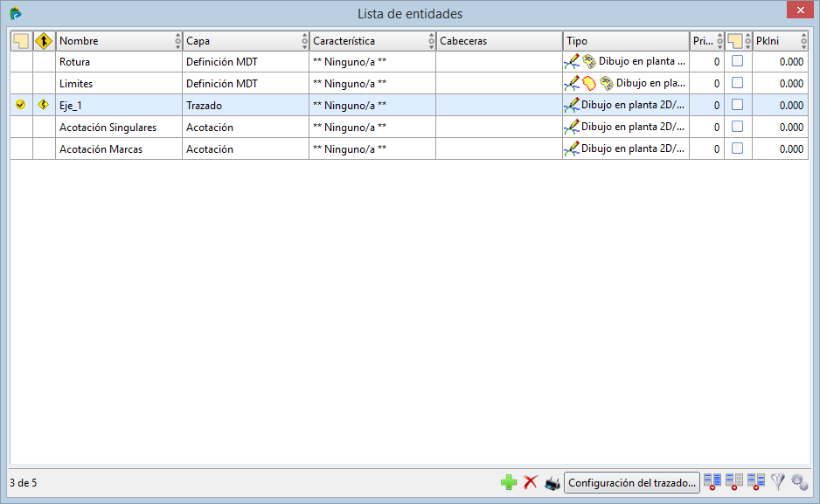Click the sort arrows on Característica column
820x504 pixels.
pos(431,41)
